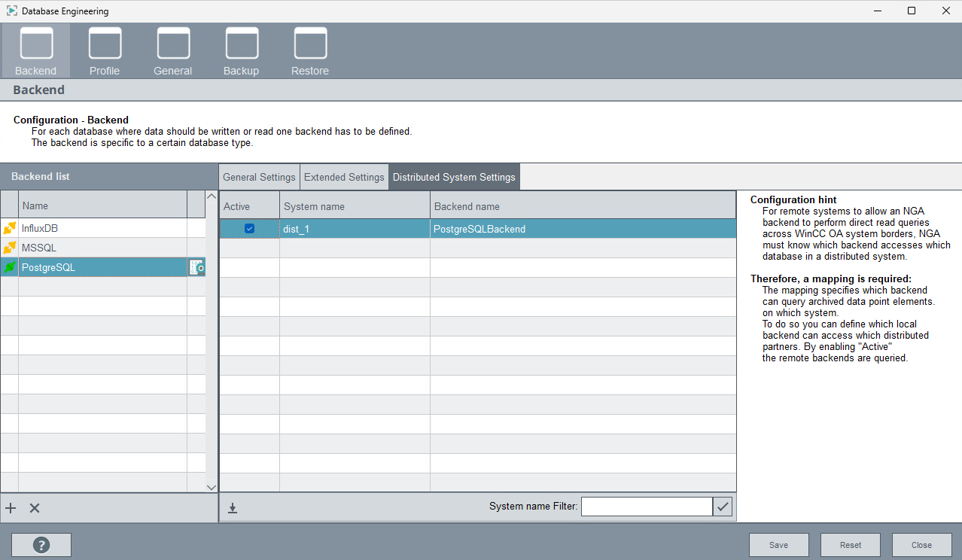Image resolution: width=962 pixels, height=560 pixels.
Task: Open the Restore section
Action: point(310,50)
